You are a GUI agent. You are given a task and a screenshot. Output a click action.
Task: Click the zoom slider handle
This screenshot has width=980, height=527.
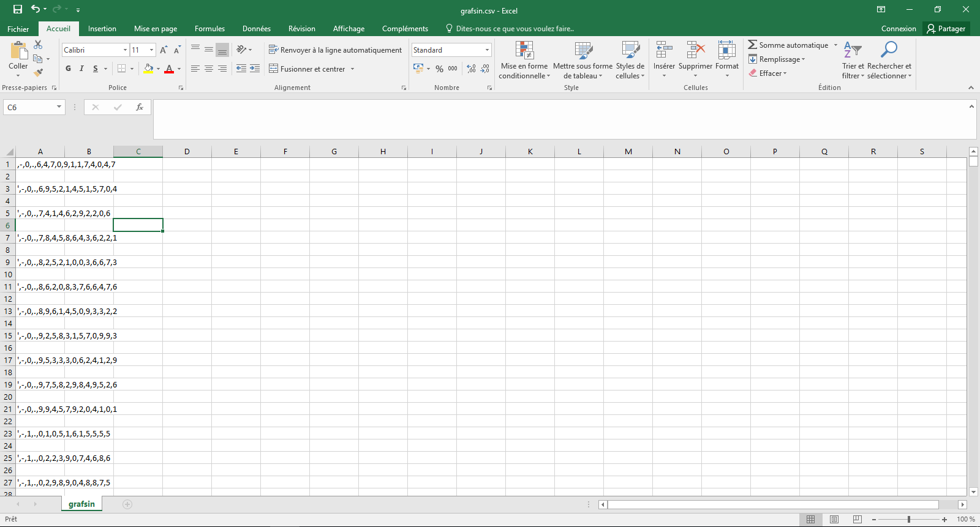pyautogui.click(x=909, y=519)
